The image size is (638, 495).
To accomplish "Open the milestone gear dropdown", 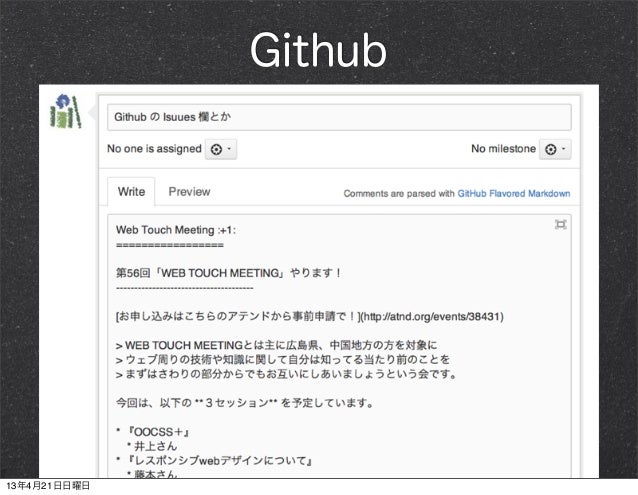I will pyautogui.click(x=555, y=149).
